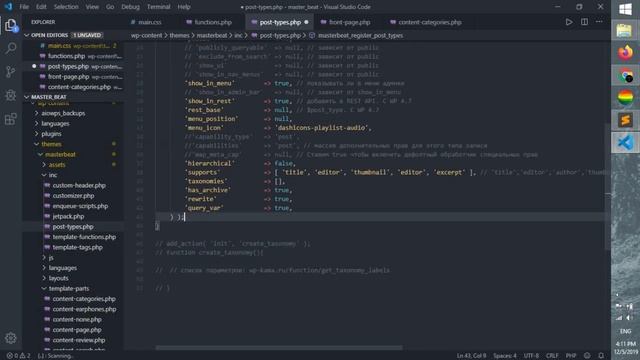Launch Chrome from the taskbar
This screenshot has height=360, width=640.
(625, 76)
